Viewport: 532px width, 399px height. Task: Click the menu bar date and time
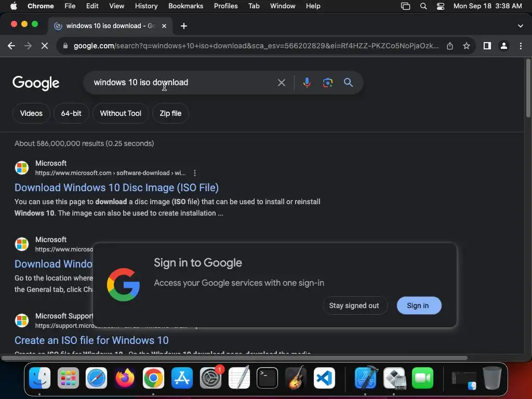point(487,6)
